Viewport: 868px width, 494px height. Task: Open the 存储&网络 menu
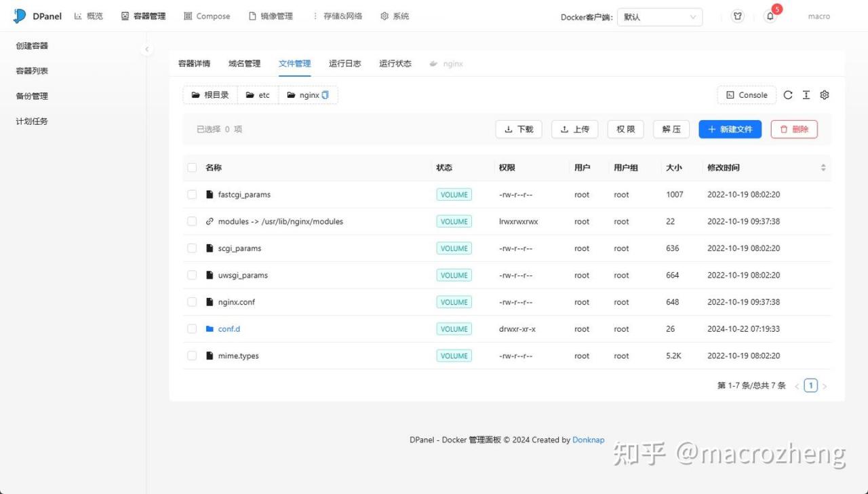pyautogui.click(x=336, y=16)
